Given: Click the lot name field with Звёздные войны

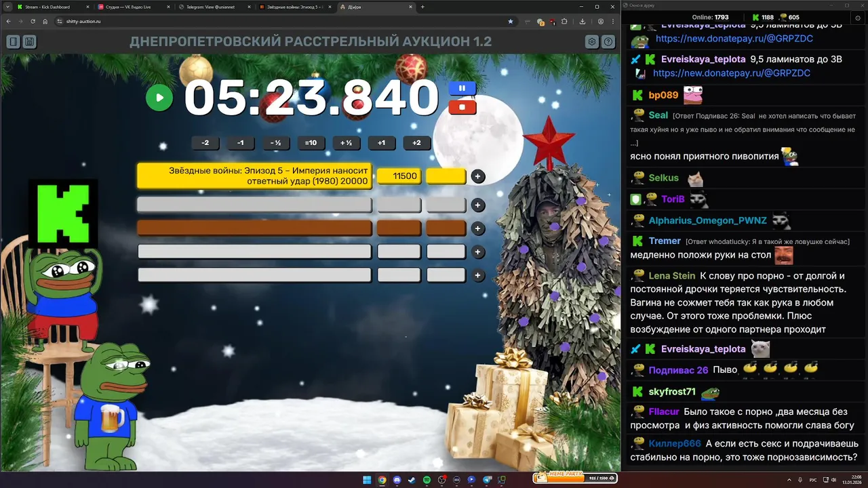Looking at the screenshot, I should [x=254, y=176].
